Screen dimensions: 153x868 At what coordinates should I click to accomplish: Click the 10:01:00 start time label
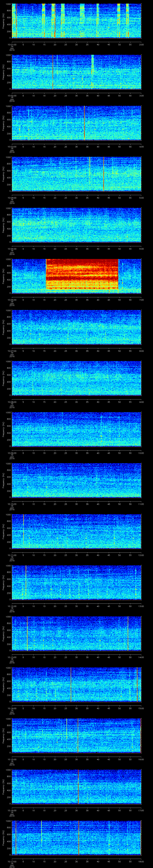[12, 44]
